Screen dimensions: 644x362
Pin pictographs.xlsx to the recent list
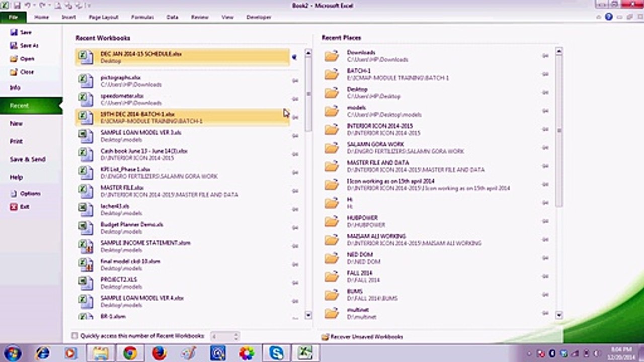point(295,80)
